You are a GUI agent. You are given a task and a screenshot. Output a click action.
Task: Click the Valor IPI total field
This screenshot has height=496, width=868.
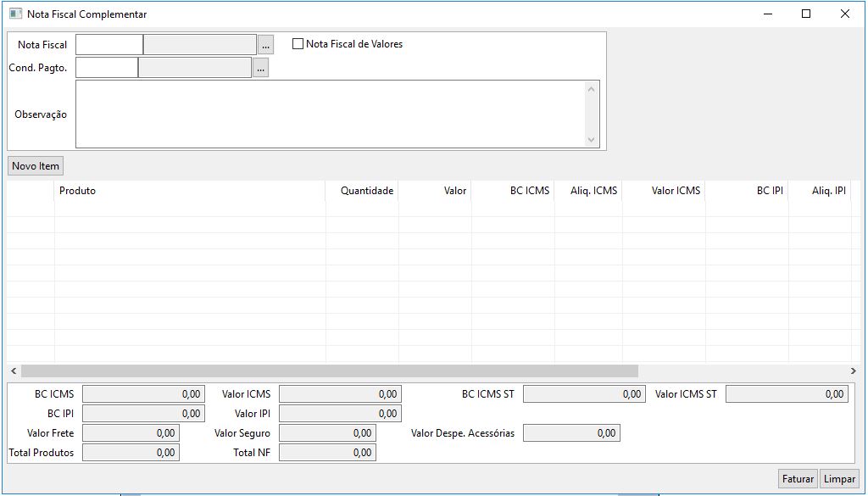tap(340, 414)
